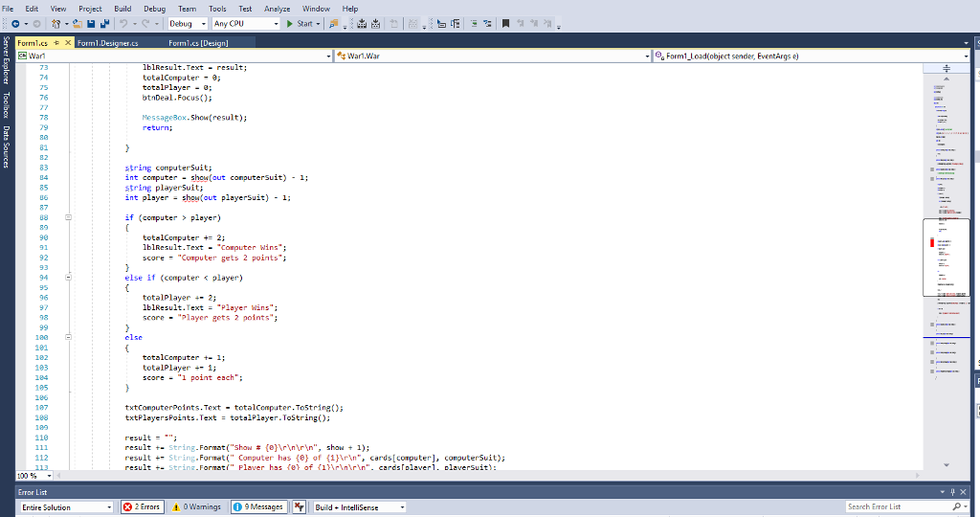The width and height of the screenshot is (980, 517).
Task: Collapse the else if (computer < player) block
Action: click(x=68, y=278)
